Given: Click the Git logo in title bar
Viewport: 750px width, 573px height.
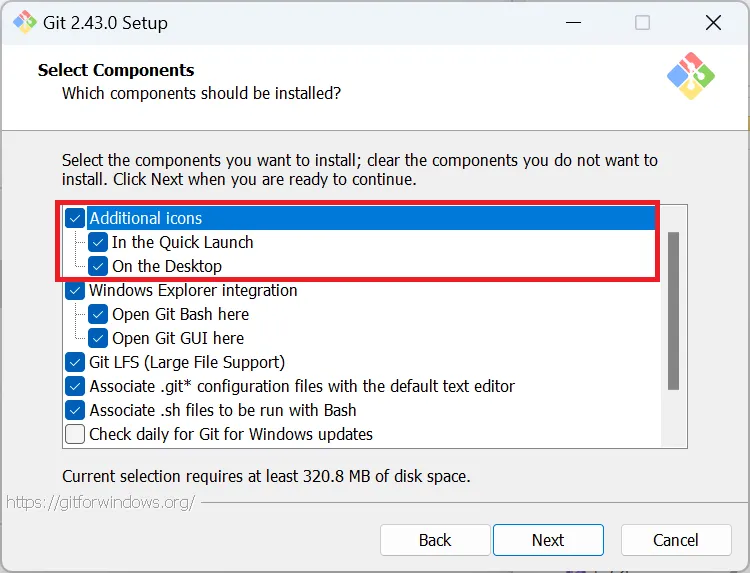Looking at the screenshot, I should point(25,22).
